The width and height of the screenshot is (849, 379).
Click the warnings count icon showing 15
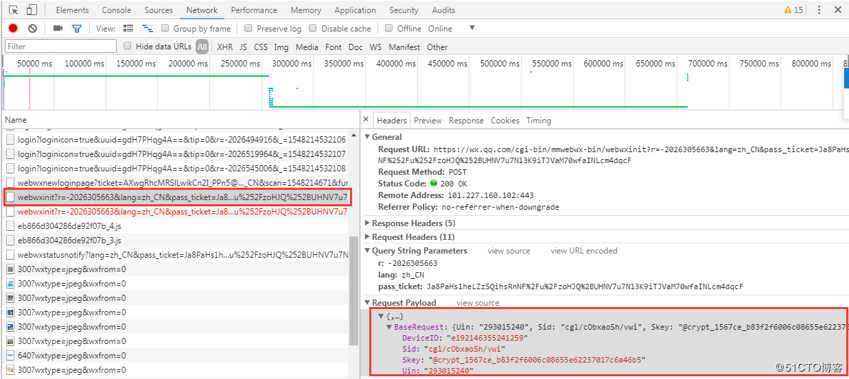point(794,10)
